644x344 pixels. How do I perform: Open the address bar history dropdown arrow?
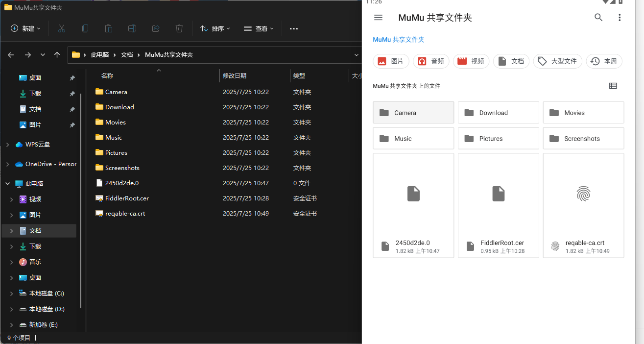tap(356, 55)
